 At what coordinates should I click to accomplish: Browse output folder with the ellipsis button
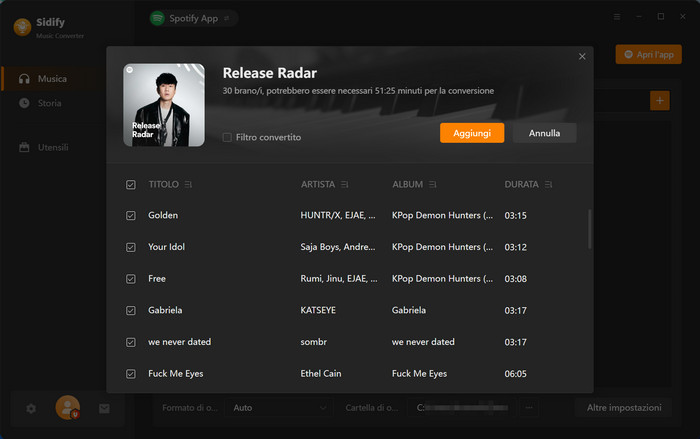[x=529, y=408]
